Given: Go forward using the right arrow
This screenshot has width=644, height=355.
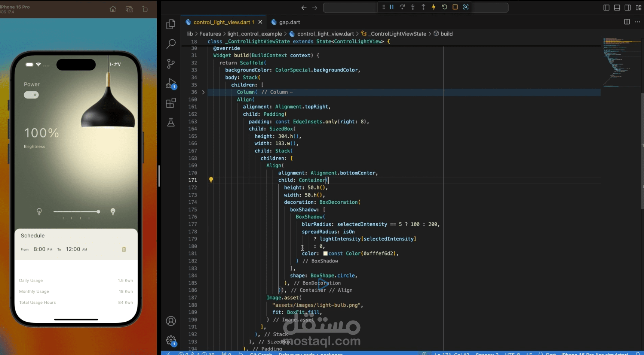Looking at the screenshot, I should pos(315,7).
